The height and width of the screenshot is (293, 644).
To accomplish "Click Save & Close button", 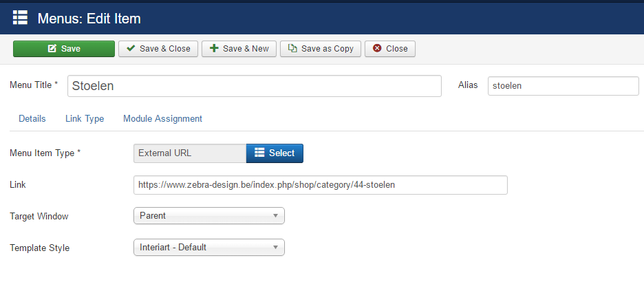I will 158,48.
